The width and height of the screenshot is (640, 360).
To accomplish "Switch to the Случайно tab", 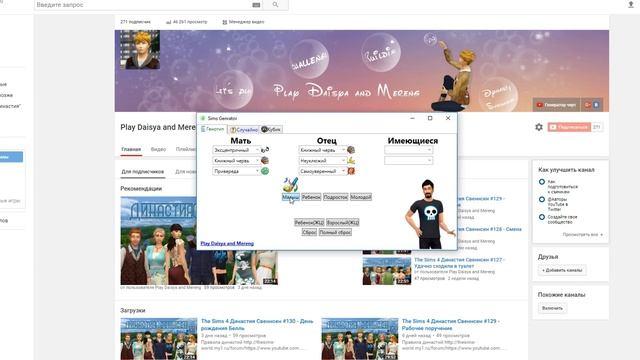I will [x=244, y=129].
